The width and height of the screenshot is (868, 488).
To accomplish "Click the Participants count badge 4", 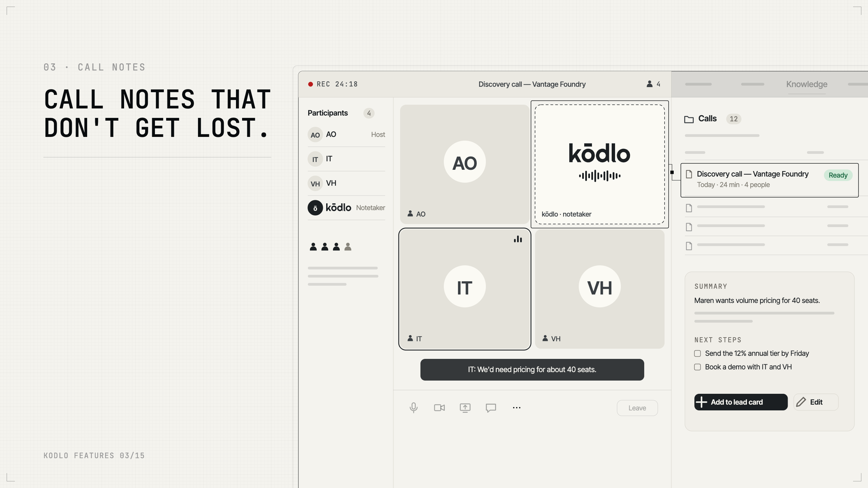I will coord(369,113).
